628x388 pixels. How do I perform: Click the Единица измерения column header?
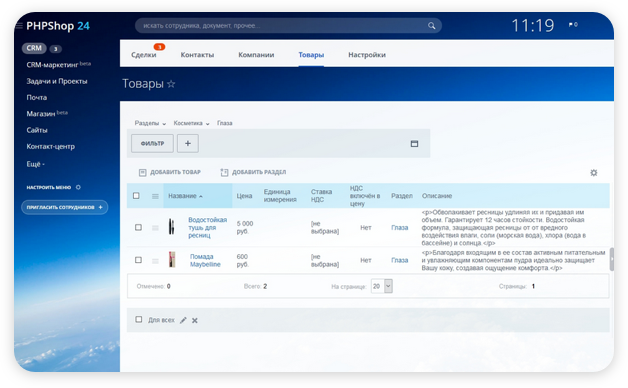point(280,196)
